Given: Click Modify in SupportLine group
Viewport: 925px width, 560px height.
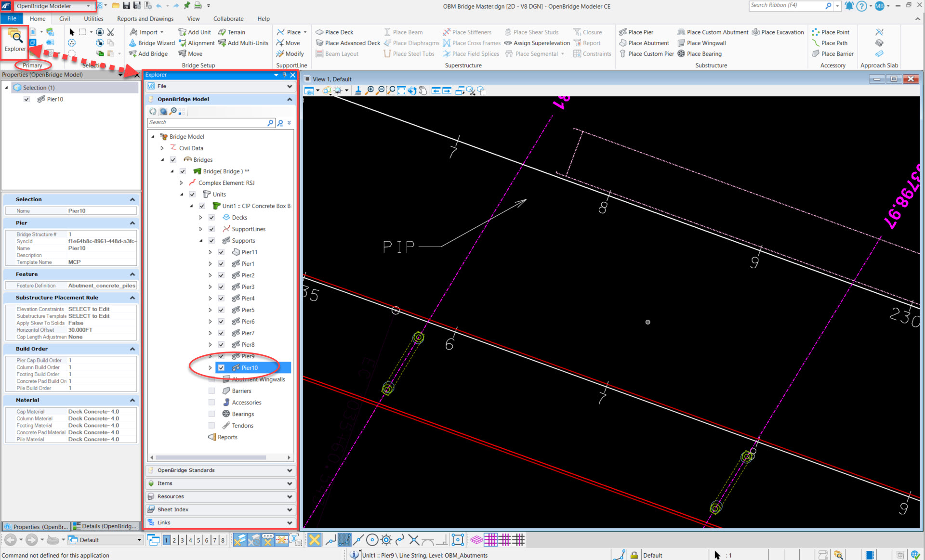Looking at the screenshot, I should [x=290, y=54].
